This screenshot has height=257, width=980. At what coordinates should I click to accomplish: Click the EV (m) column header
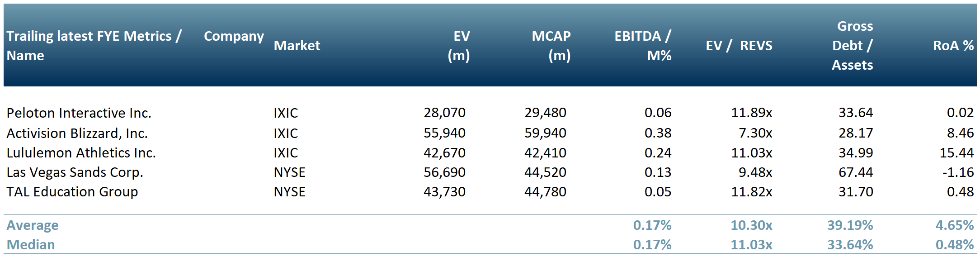coord(458,46)
